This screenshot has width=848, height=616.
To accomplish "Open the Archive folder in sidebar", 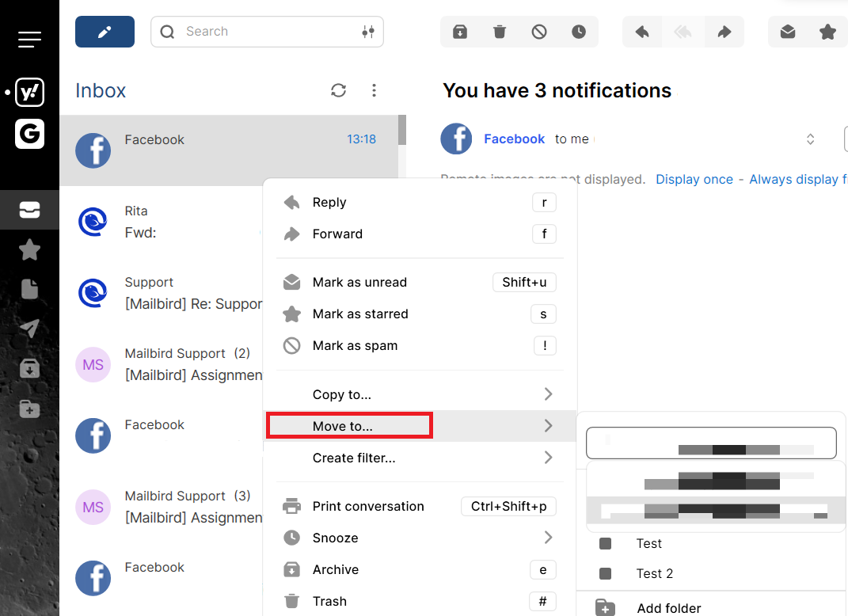I will tap(29, 368).
